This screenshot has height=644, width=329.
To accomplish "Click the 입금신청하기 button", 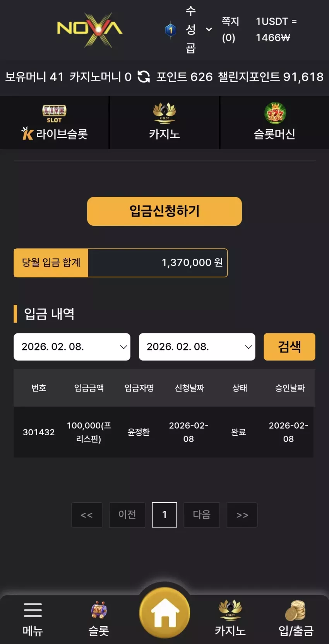I will coord(164,211).
